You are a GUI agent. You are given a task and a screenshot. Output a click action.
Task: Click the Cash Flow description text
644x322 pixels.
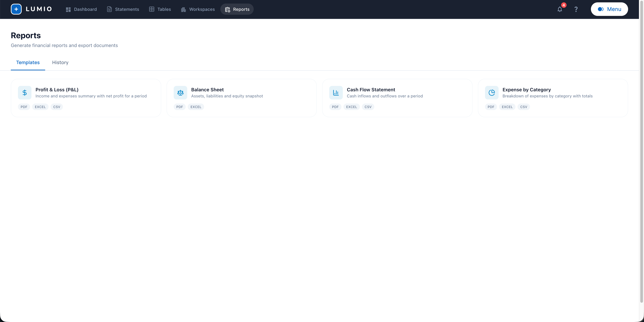(385, 96)
